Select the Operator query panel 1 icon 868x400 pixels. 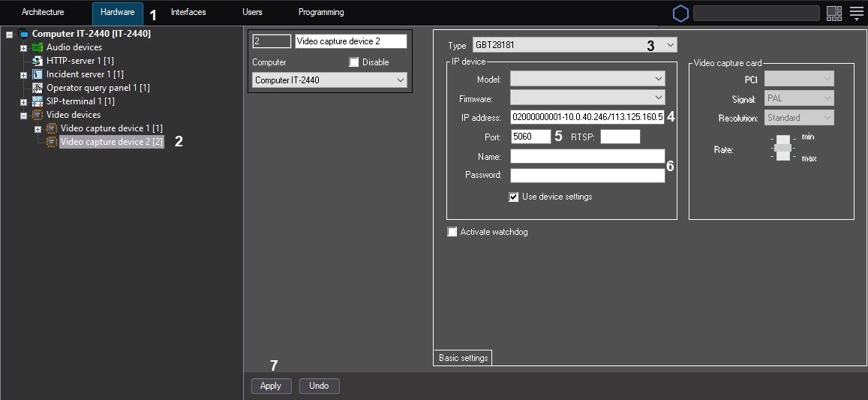(x=38, y=88)
